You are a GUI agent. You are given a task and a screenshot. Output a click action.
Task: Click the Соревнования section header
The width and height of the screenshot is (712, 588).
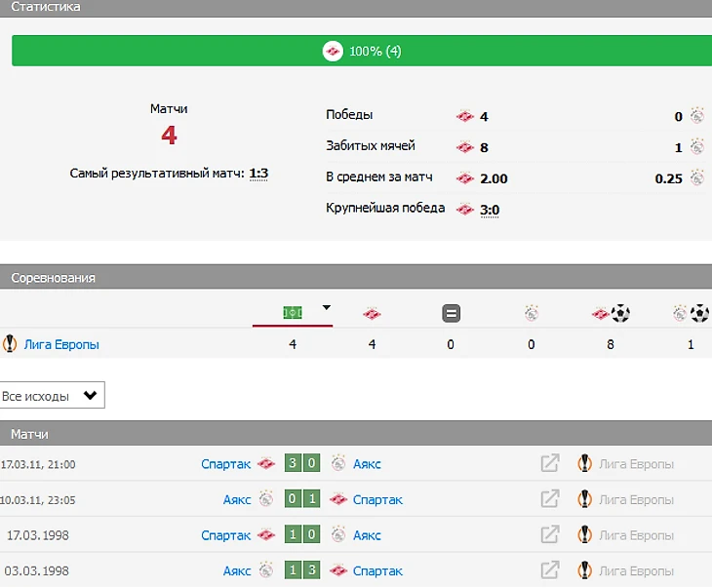[x=356, y=277]
